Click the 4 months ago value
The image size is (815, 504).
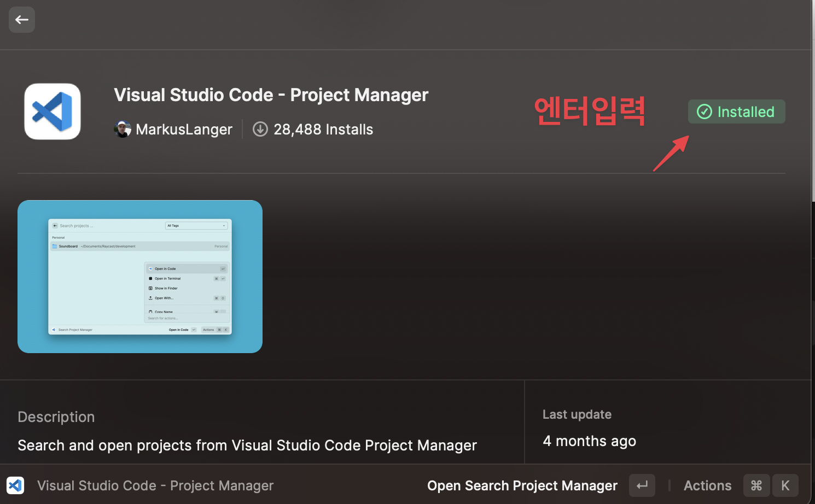[x=590, y=441]
